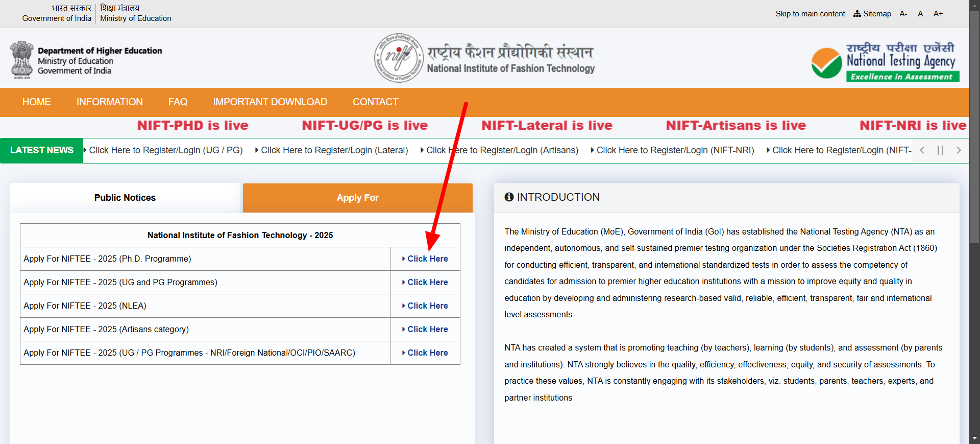Switch to the Public Notices tab
The image size is (980, 444).
pos(125,198)
